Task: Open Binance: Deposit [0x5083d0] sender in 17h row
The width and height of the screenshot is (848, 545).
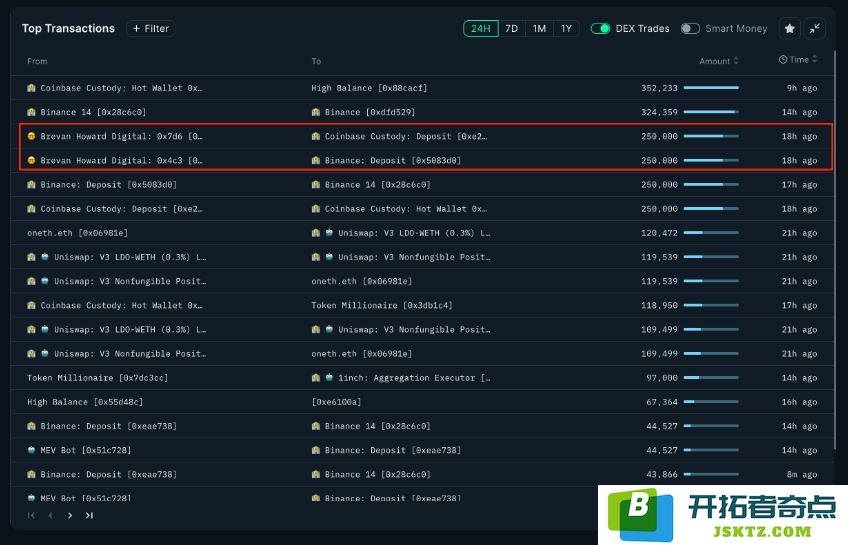Action: (x=108, y=184)
